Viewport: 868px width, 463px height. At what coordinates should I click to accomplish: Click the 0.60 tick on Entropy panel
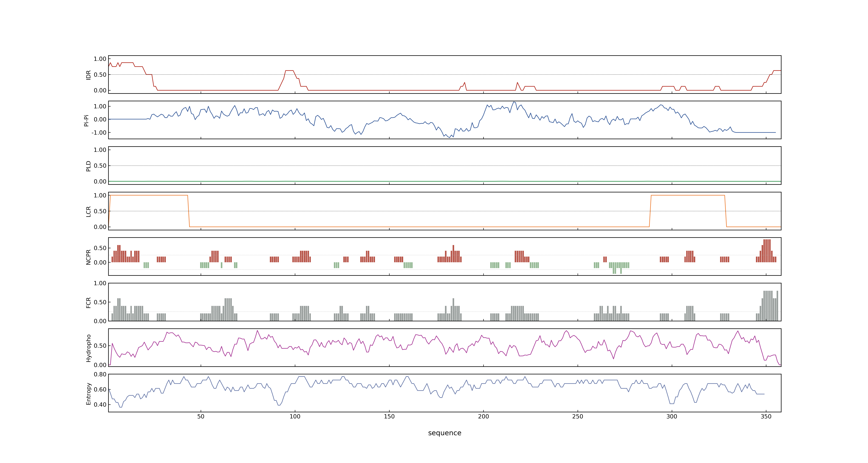[x=100, y=390]
